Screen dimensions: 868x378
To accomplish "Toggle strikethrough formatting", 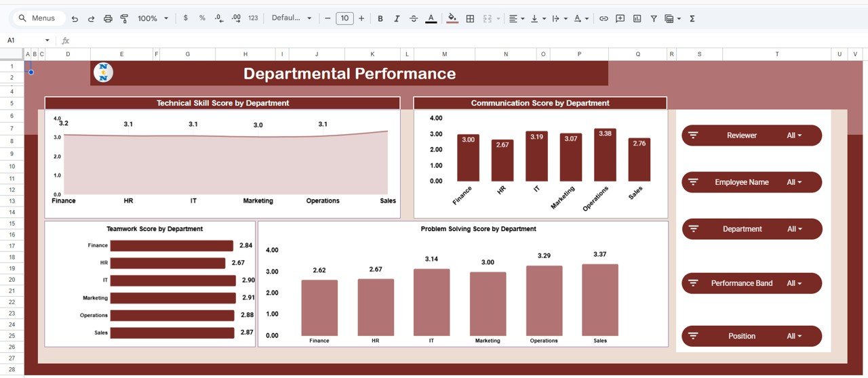I will point(414,18).
